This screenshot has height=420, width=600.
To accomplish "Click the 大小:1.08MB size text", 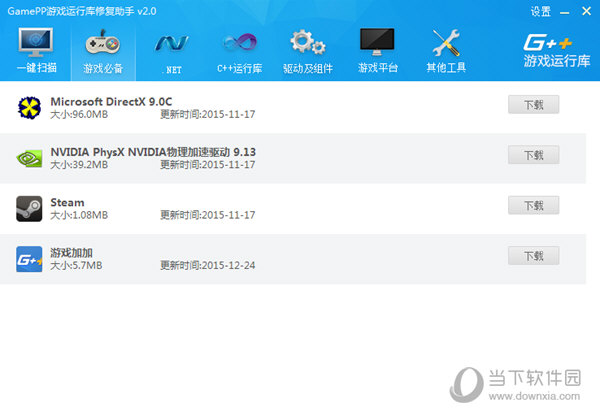I will pyautogui.click(x=79, y=215).
